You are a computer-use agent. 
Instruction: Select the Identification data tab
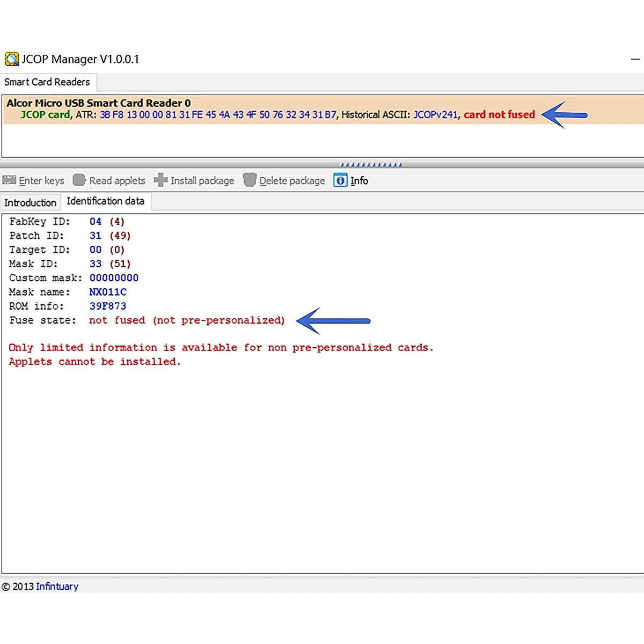pyautogui.click(x=105, y=201)
